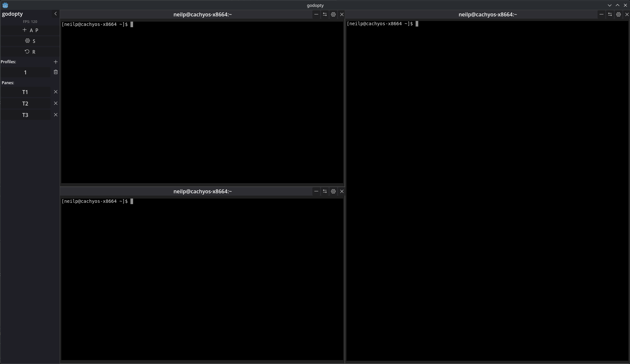630x364 pixels.
Task: Minimize the right terminal pane
Action: (601, 14)
